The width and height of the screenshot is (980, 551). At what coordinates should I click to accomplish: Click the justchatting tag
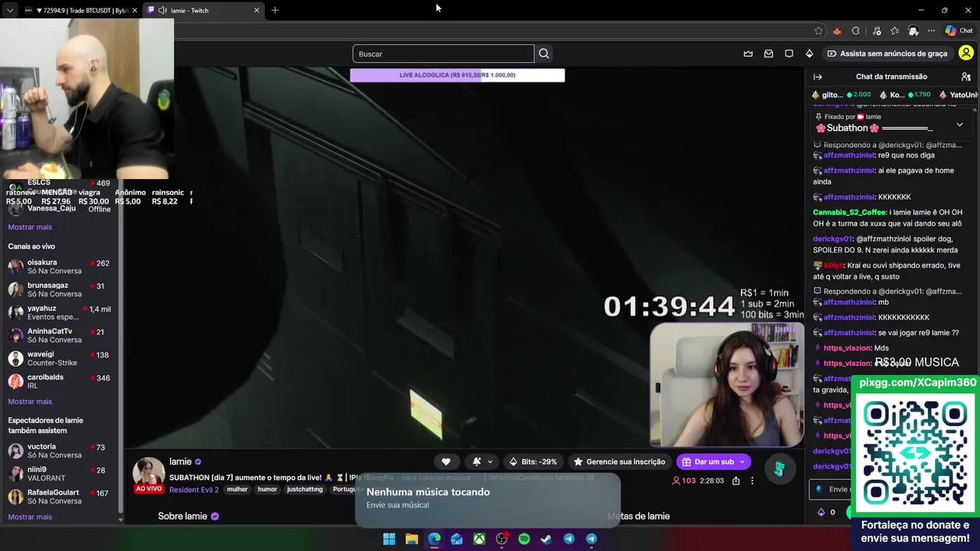[305, 489]
